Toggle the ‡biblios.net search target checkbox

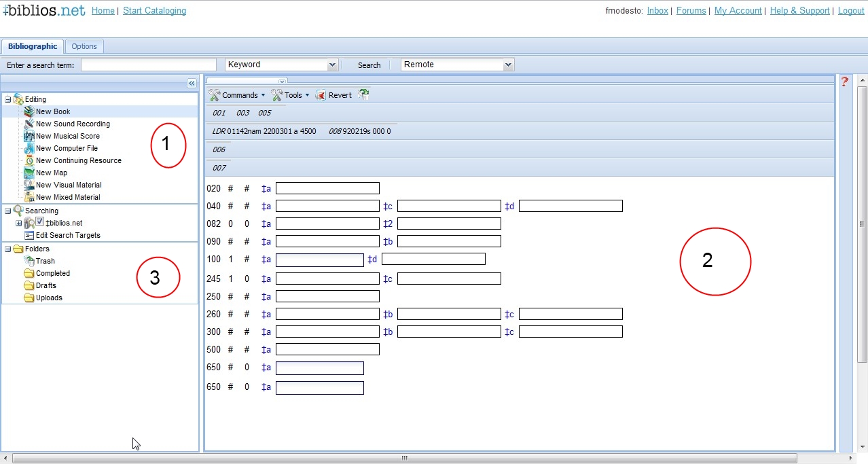39,222
